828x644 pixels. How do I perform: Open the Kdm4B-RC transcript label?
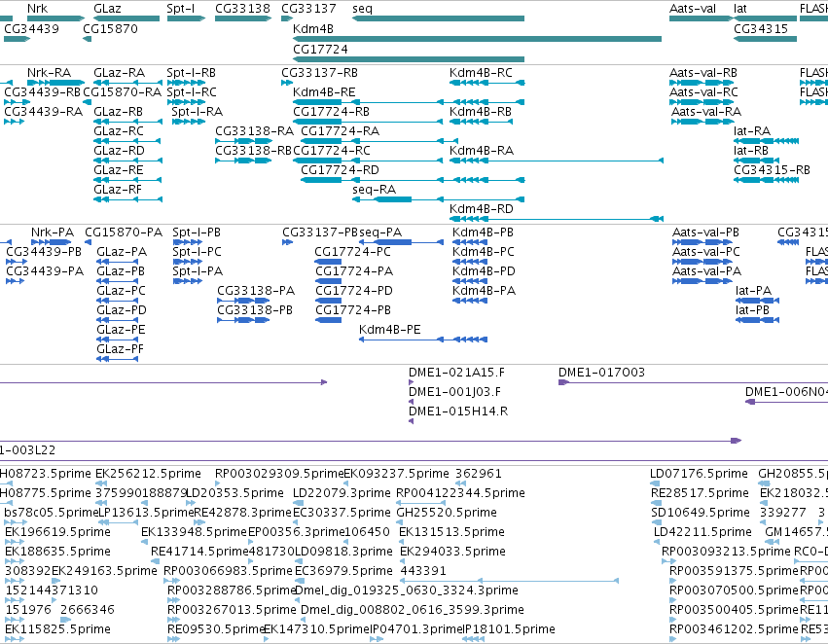click(x=481, y=73)
